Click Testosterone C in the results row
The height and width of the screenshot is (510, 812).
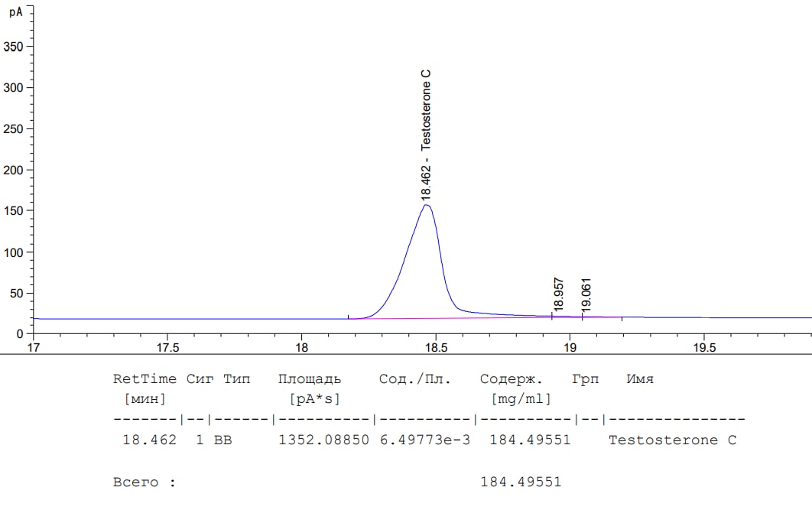672,440
